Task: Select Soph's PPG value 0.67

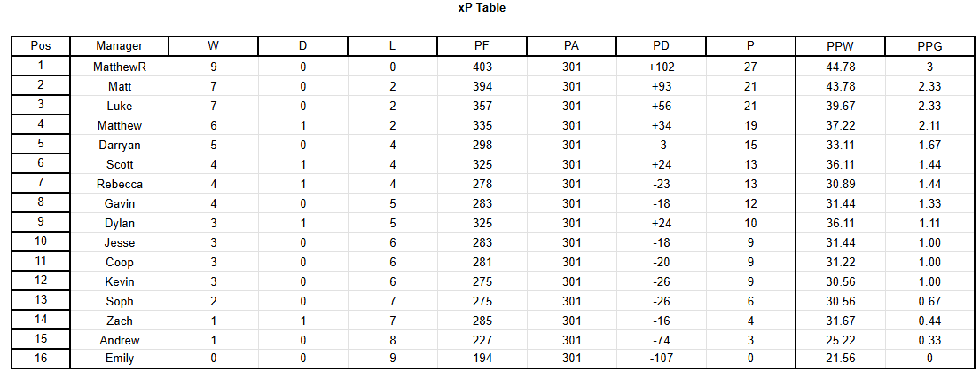Action: point(929,301)
